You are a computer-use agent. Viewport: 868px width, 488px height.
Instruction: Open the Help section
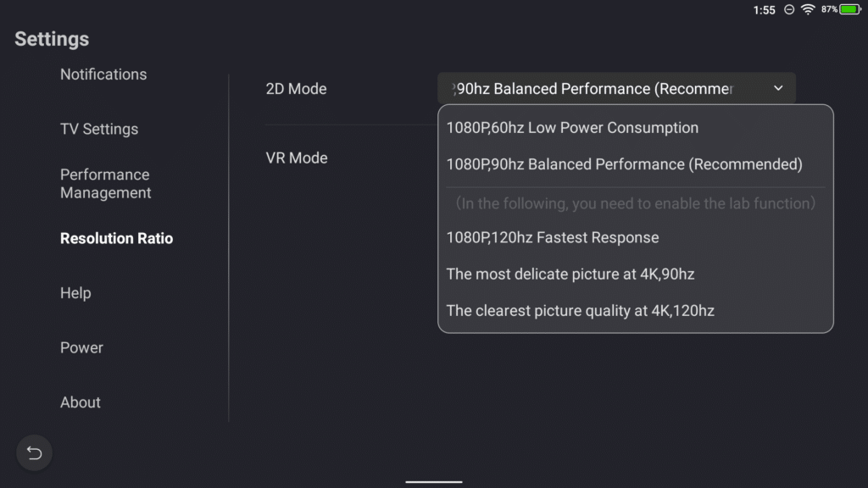[75, 293]
